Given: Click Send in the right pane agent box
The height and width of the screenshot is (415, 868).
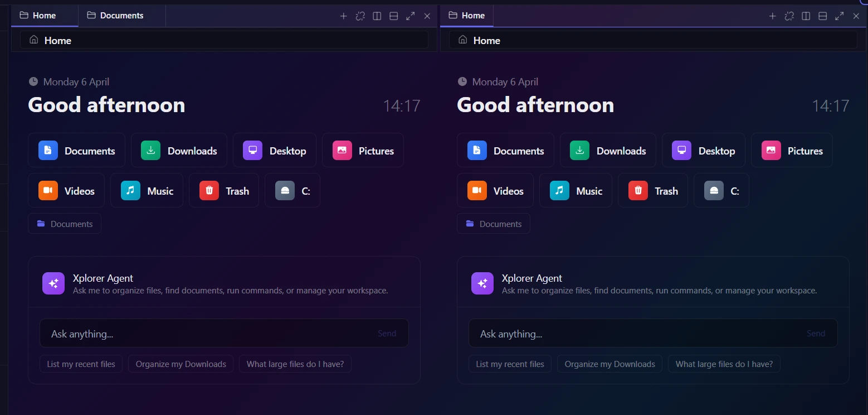Looking at the screenshot, I should 816,334.
